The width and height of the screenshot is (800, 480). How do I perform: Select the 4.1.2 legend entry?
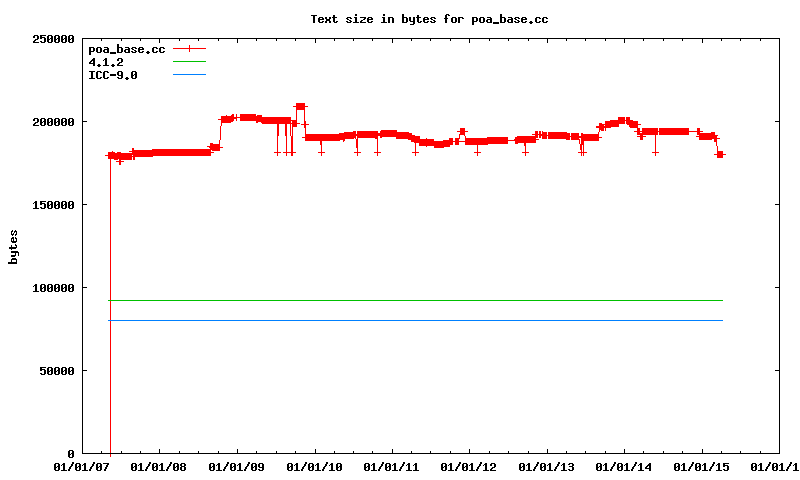tap(106, 62)
